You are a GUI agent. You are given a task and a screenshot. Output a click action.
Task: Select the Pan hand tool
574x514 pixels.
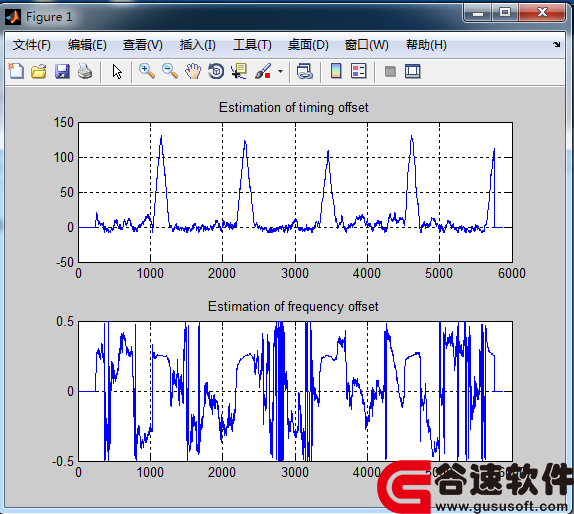(x=193, y=71)
